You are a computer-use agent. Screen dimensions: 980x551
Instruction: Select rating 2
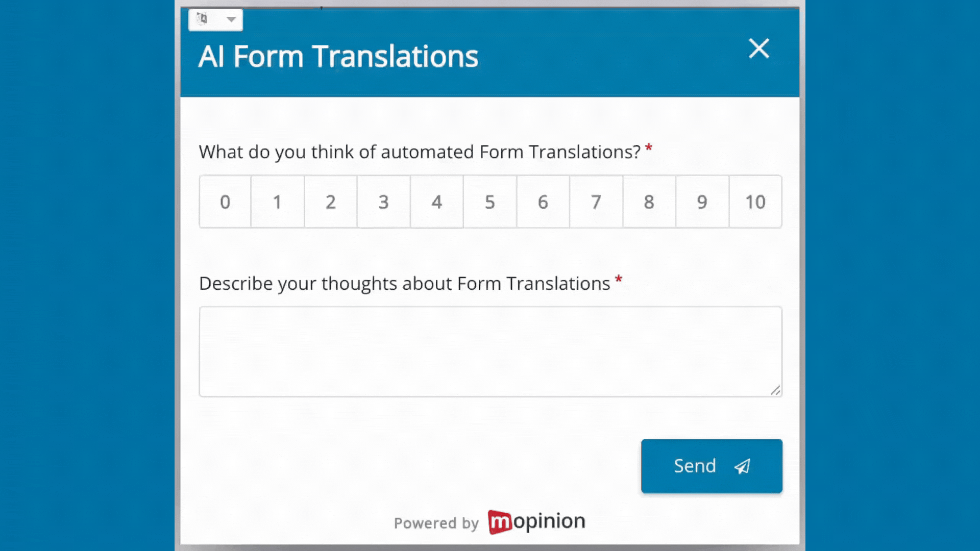tap(331, 202)
